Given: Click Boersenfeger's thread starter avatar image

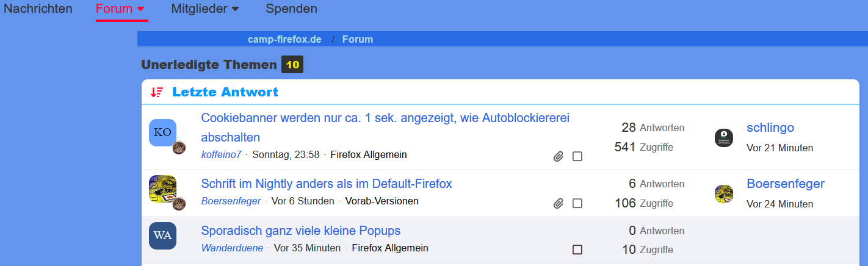Looking at the screenshot, I should [x=162, y=189].
